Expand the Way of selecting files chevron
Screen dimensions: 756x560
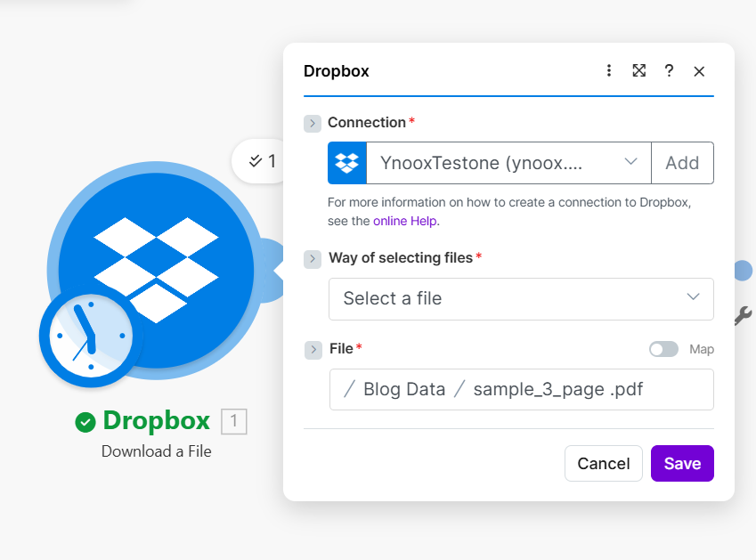pos(312,258)
